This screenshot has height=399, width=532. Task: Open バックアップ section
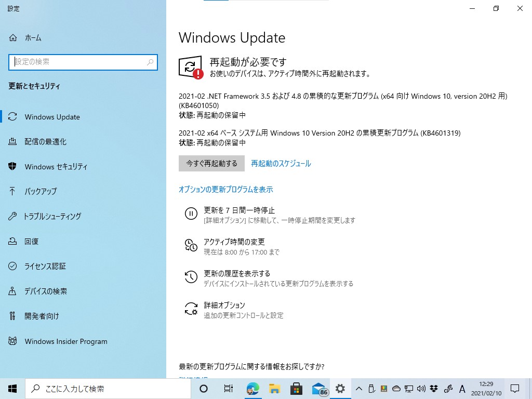click(x=41, y=191)
